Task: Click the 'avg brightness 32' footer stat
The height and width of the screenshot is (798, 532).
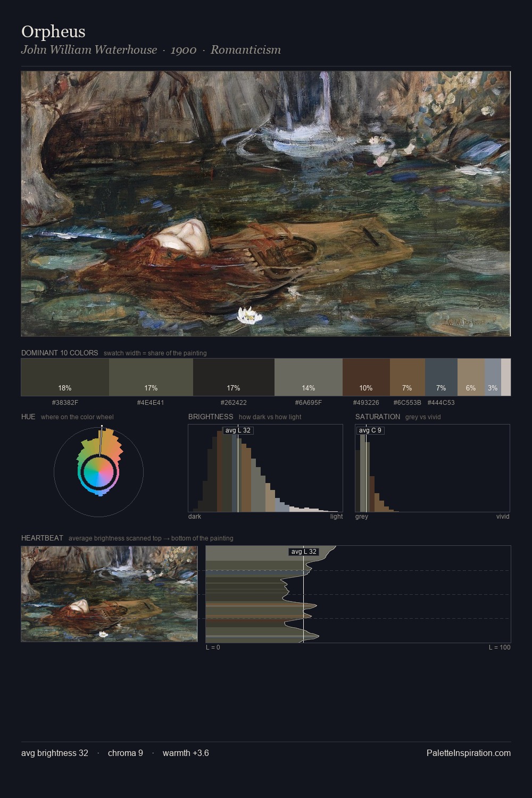Action: [x=55, y=753]
